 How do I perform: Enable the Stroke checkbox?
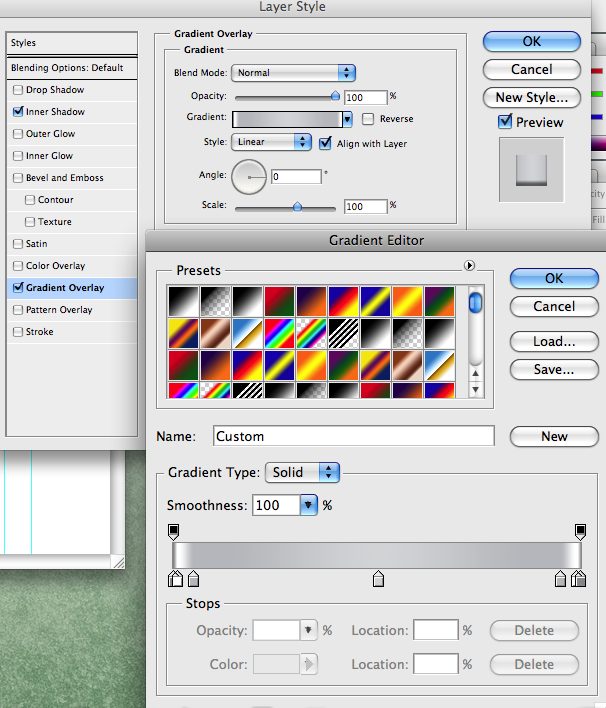[x=18, y=332]
